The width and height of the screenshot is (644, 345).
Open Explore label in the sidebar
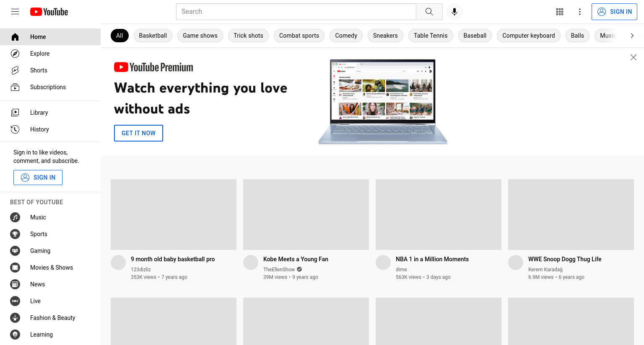click(40, 54)
